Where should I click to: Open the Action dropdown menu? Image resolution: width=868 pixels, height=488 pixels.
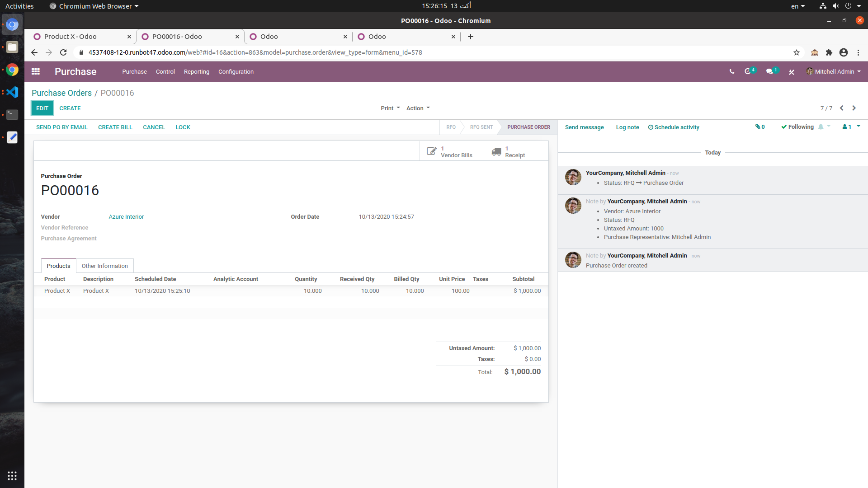pos(417,108)
